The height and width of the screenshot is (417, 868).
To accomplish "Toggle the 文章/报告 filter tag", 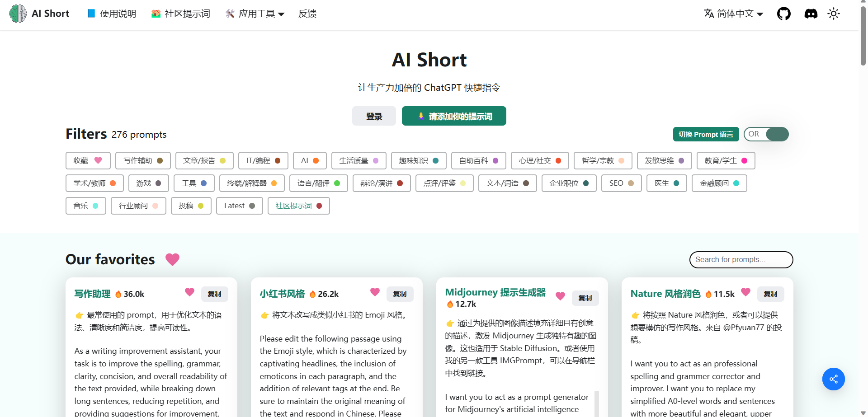I will click(x=204, y=161).
